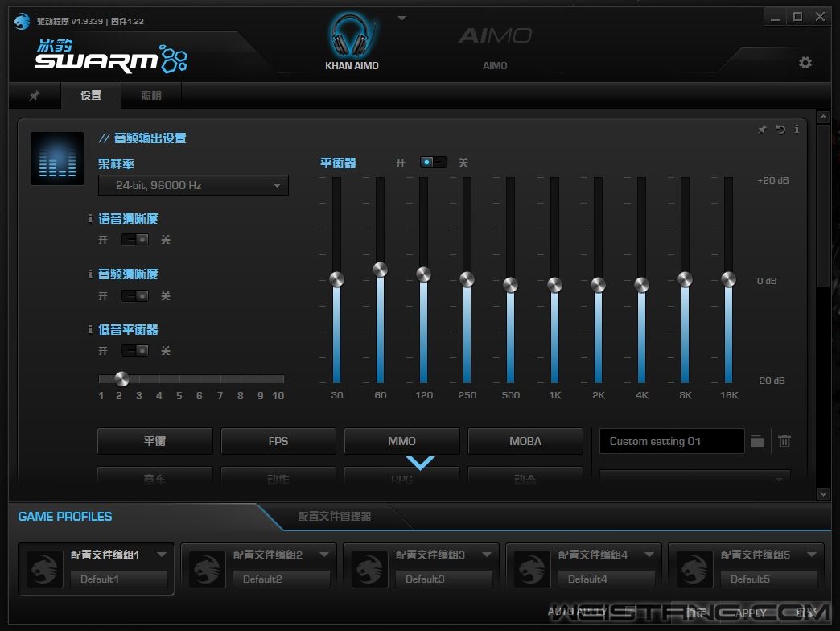Click the 2K equalizer slider knob
This screenshot has width=840, height=631.
click(x=598, y=284)
